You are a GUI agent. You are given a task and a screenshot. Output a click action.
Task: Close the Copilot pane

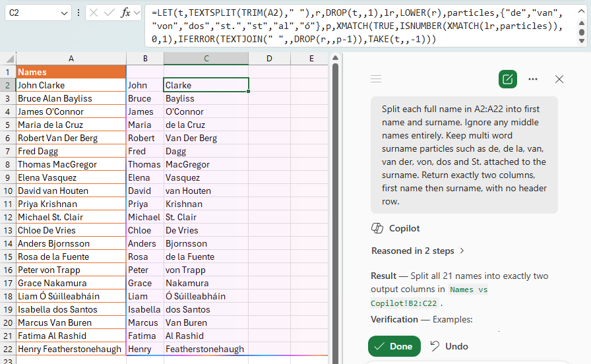click(559, 79)
